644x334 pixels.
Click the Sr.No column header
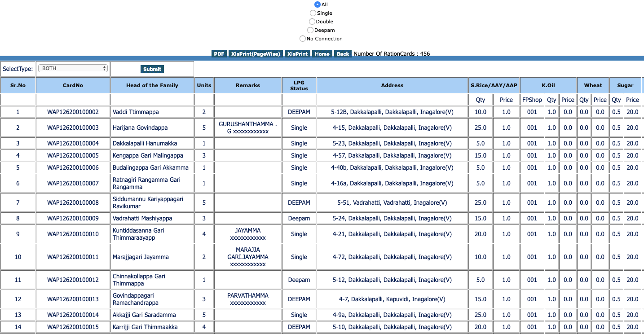click(x=18, y=85)
